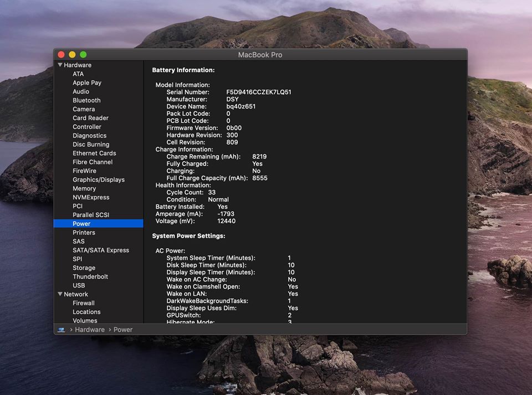The width and height of the screenshot is (532, 395).
Task: Collapse the Network section triangle
Action: [60, 294]
